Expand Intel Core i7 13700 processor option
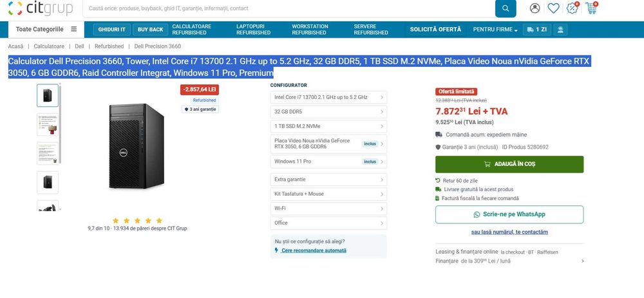Viewport: 644px width, 298px height. (328, 97)
